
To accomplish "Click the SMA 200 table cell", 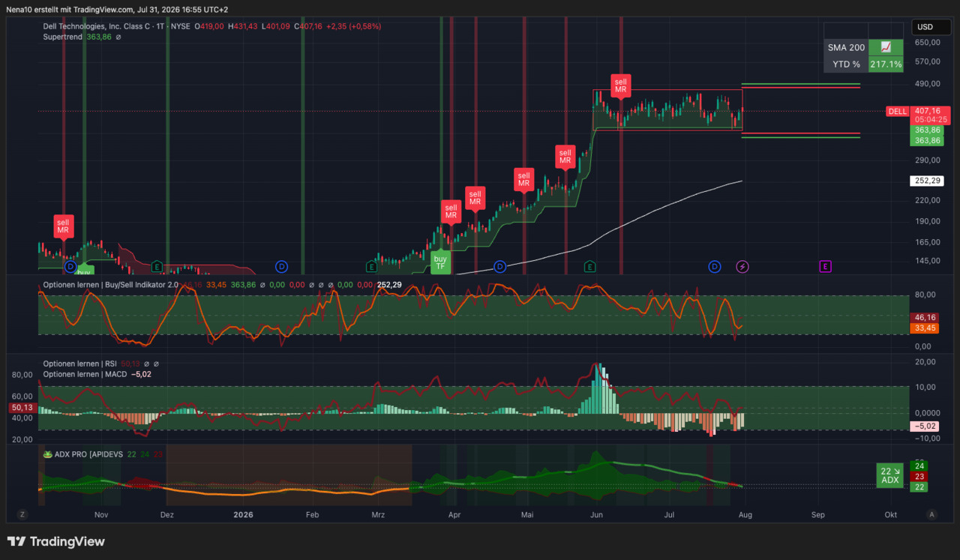I will point(846,47).
